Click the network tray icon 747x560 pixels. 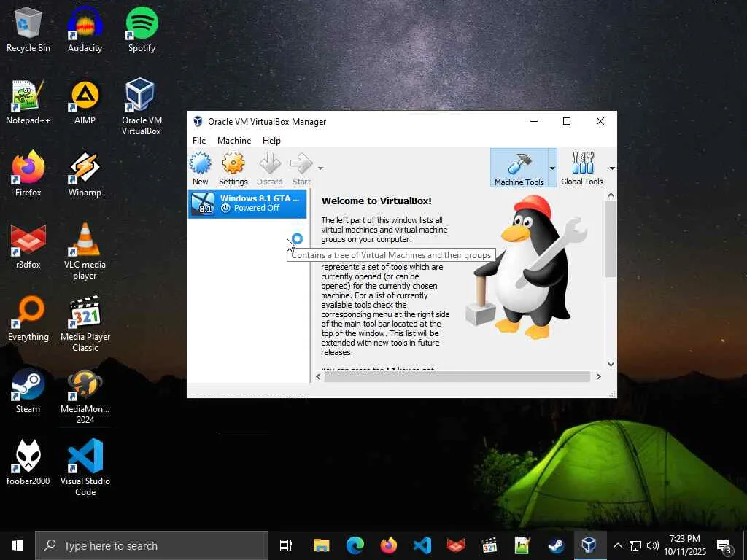click(635, 545)
